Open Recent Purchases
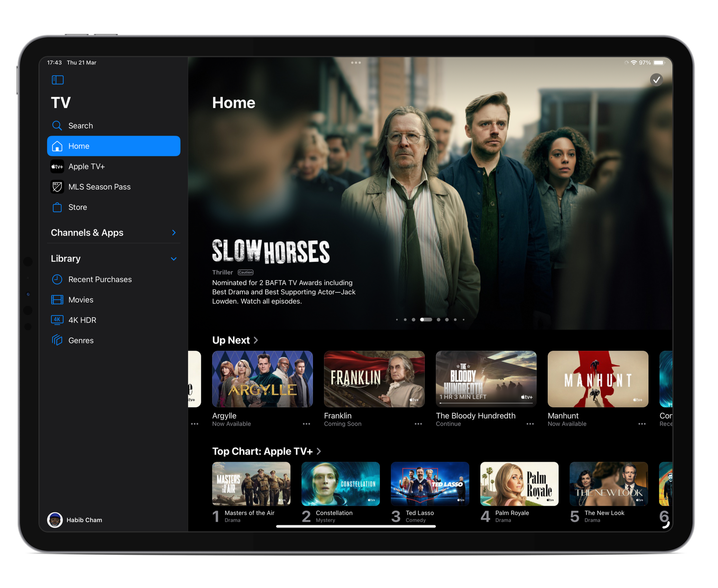The image size is (718, 588). pos(57,279)
